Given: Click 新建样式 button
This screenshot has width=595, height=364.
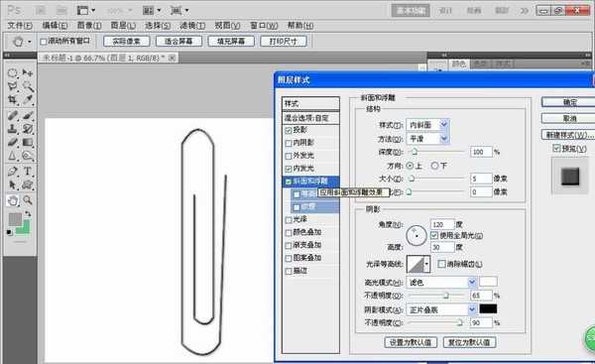Looking at the screenshot, I should (x=569, y=135).
